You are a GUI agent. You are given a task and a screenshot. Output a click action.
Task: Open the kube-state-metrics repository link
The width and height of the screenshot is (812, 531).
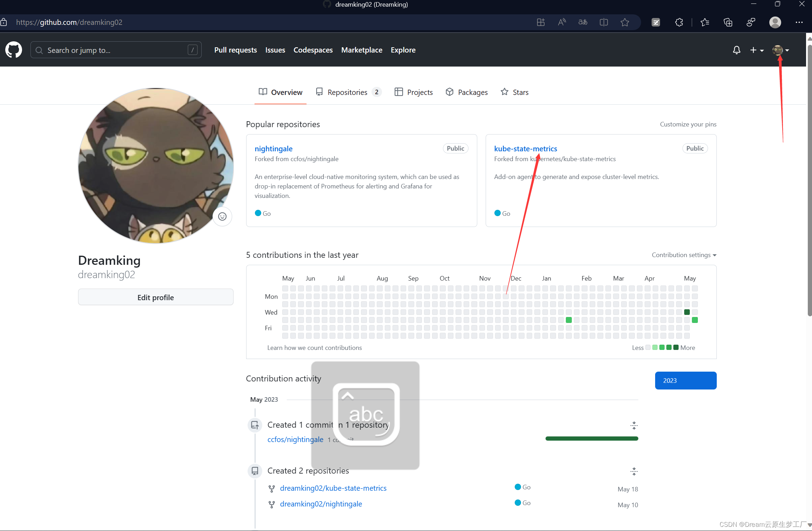click(525, 149)
